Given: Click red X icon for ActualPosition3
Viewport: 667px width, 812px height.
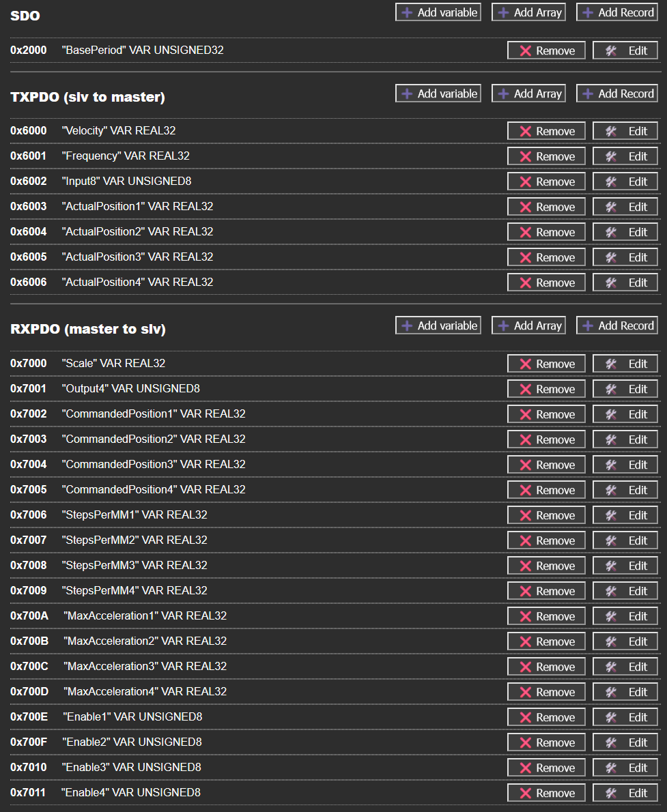Looking at the screenshot, I should tap(526, 257).
